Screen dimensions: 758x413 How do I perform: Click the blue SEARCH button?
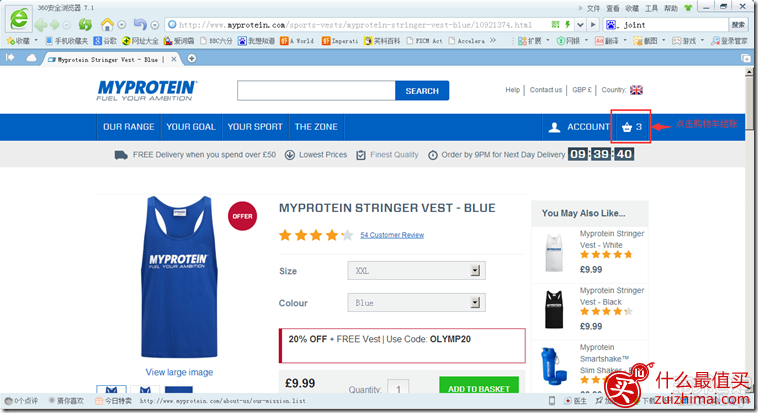click(422, 90)
